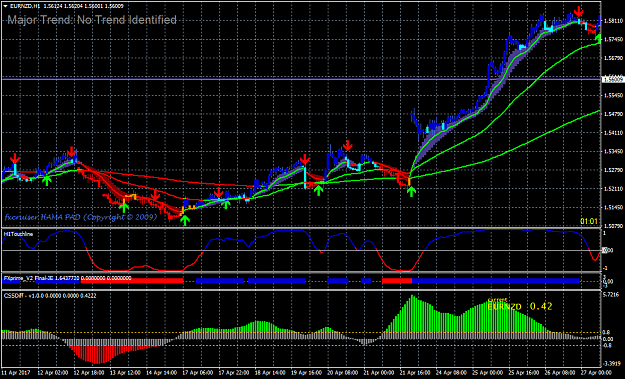Select the 'Major Trend: No Trend Identified' label
This screenshot has width=625, height=379.
(x=92, y=20)
